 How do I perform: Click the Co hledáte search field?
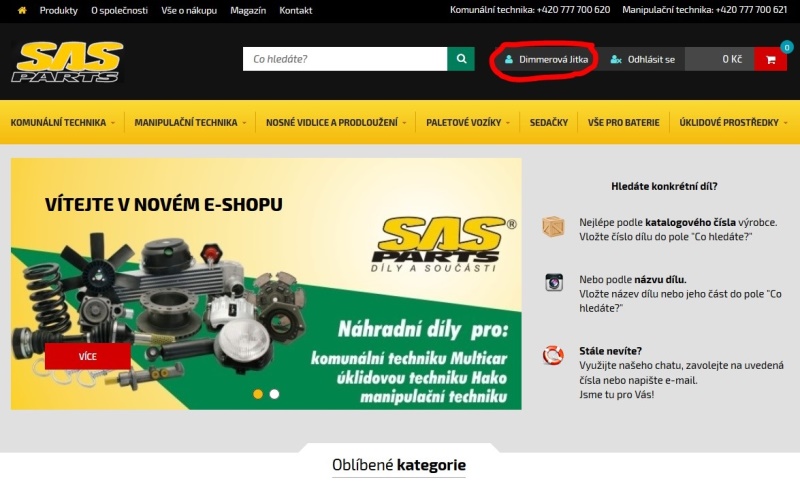(x=345, y=59)
